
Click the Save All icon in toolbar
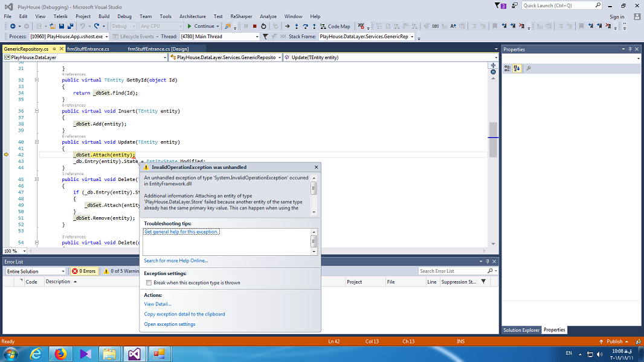71,27
